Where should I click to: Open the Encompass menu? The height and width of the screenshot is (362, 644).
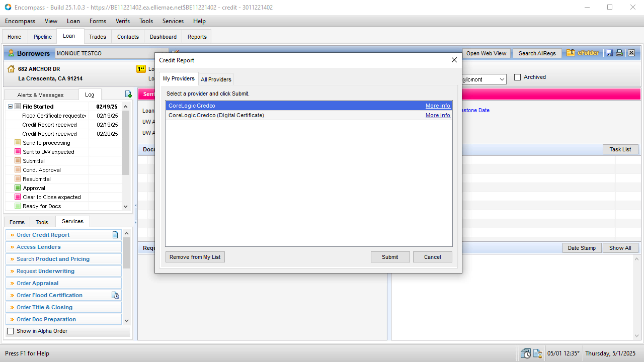pos(20,21)
